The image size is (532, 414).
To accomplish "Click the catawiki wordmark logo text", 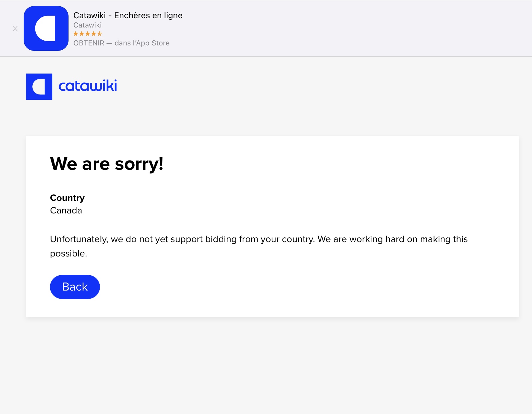I will [x=88, y=86].
